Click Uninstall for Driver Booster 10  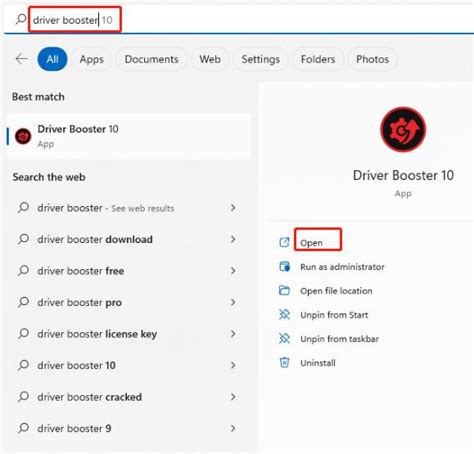click(x=318, y=363)
